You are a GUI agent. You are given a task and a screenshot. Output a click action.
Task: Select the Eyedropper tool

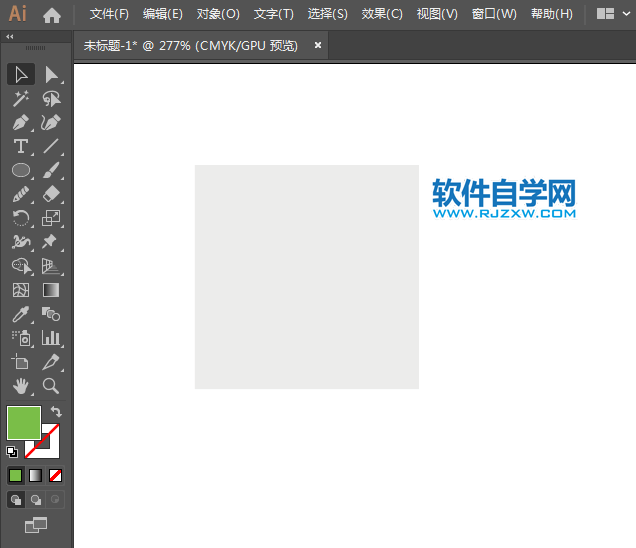point(21,314)
